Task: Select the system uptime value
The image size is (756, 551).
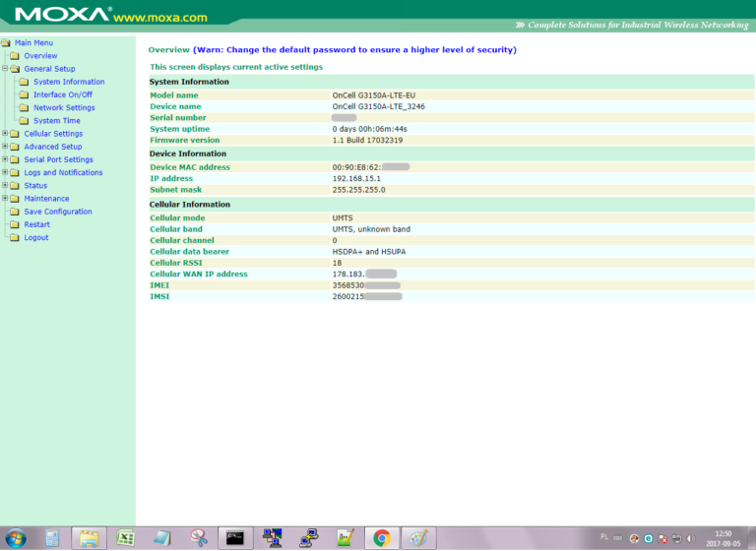Action: 369,129
